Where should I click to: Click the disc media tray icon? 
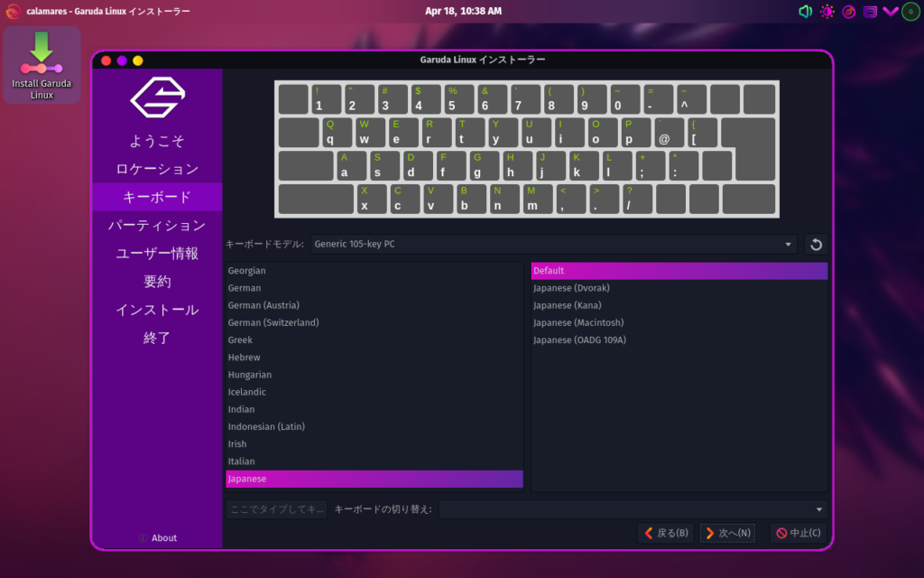[x=849, y=12]
